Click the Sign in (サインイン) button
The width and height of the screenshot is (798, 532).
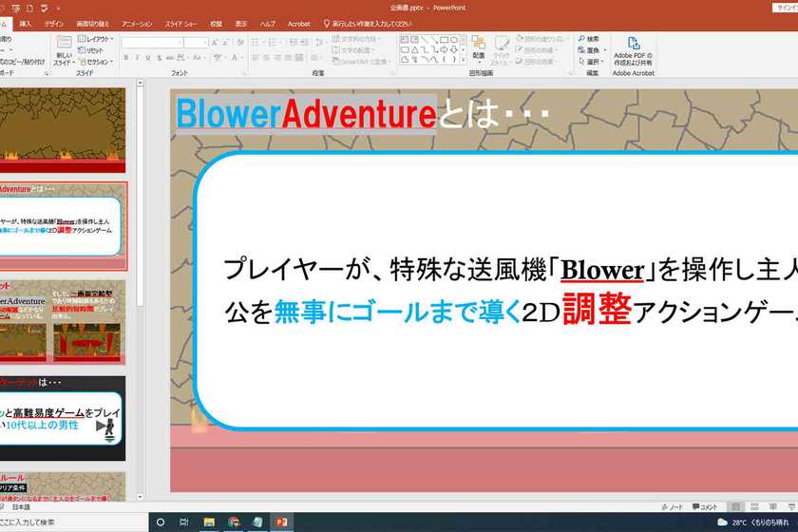click(787, 7)
